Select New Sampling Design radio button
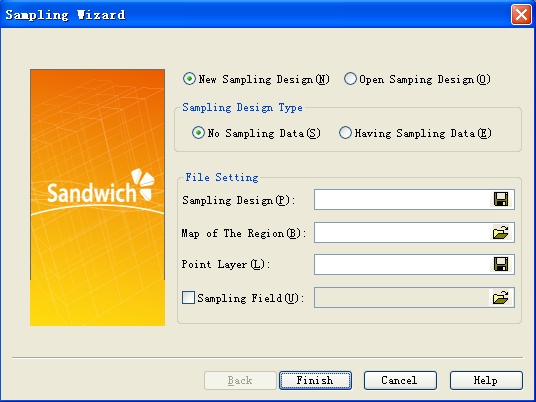This screenshot has width=536, height=402. click(189, 79)
